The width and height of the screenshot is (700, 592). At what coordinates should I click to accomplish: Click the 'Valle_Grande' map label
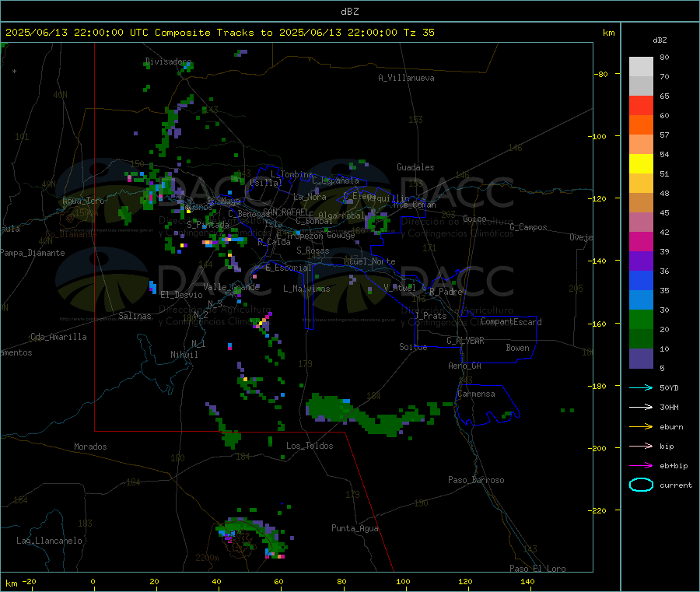tap(231, 287)
